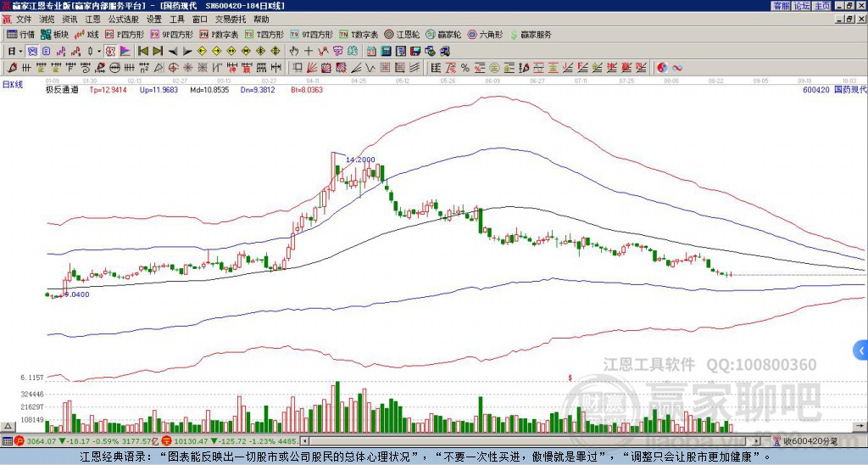Click the infinity loop icon

point(677,68)
